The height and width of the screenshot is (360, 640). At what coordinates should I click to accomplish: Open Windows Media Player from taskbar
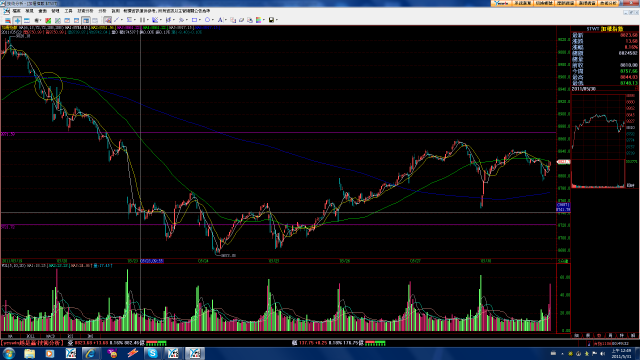click(50, 353)
